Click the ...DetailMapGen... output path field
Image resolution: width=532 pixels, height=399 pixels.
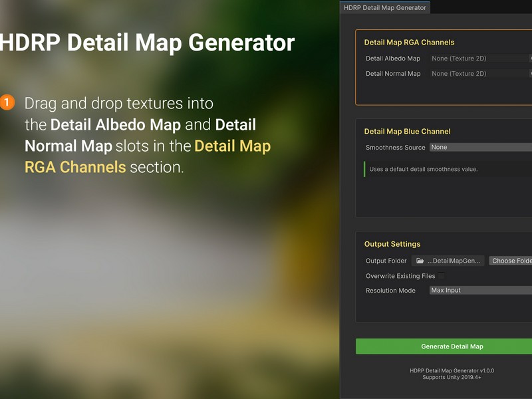point(448,261)
